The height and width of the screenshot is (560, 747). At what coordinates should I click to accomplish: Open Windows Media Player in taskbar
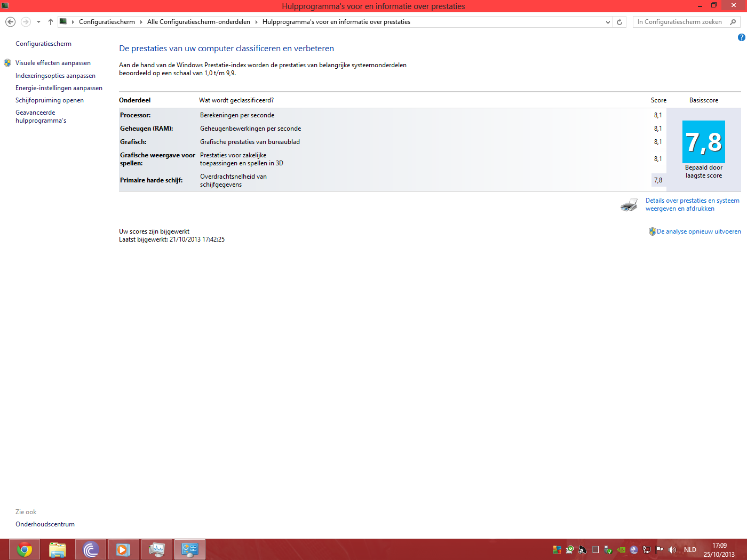click(x=123, y=549)
